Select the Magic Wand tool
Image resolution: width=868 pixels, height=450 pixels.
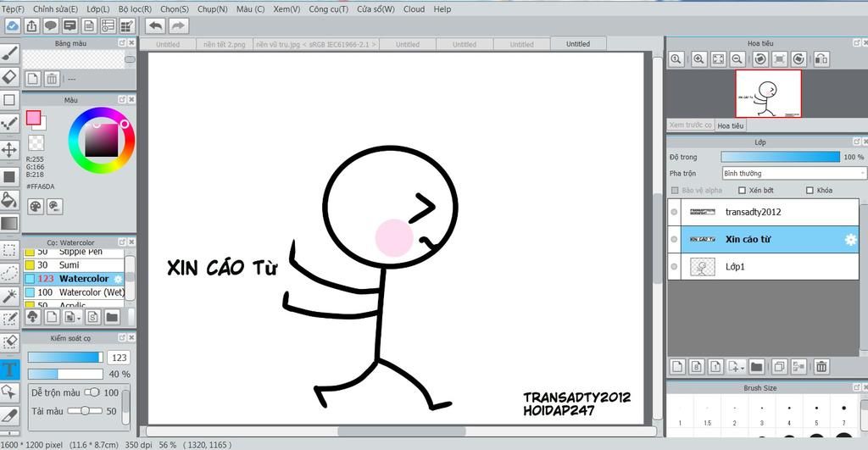[9, 296]
